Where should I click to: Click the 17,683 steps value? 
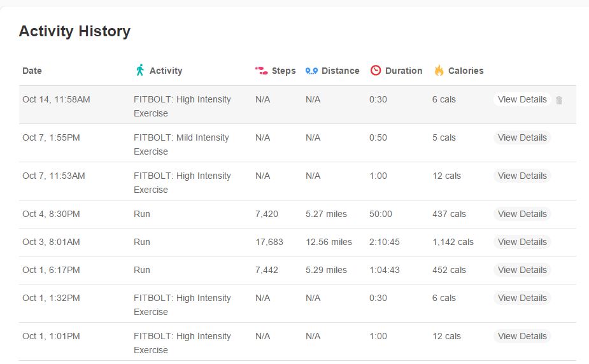pyautogui.click(x=269, y=242)
